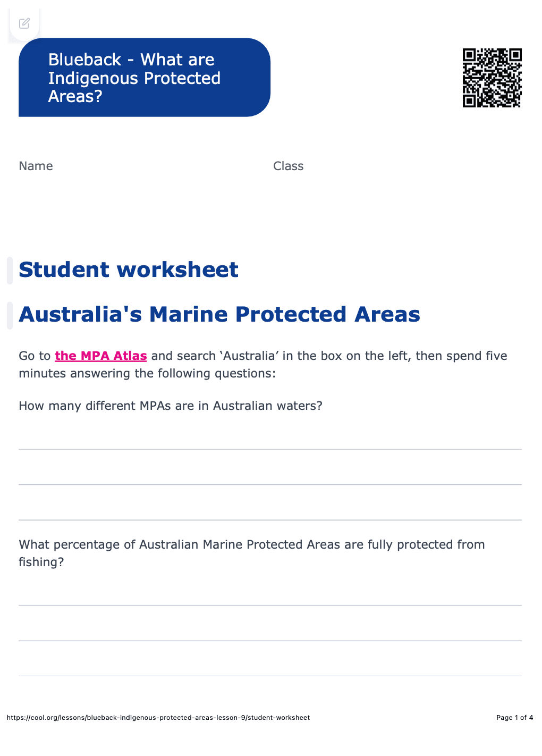542x756 pixels.
Task: Click the edit pencil icon at top
Action: [24, 23]
